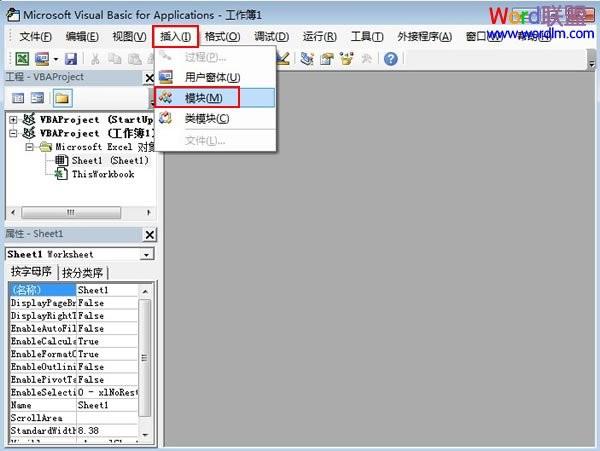Open the Object Browser toolbar icon

point(347,59)
